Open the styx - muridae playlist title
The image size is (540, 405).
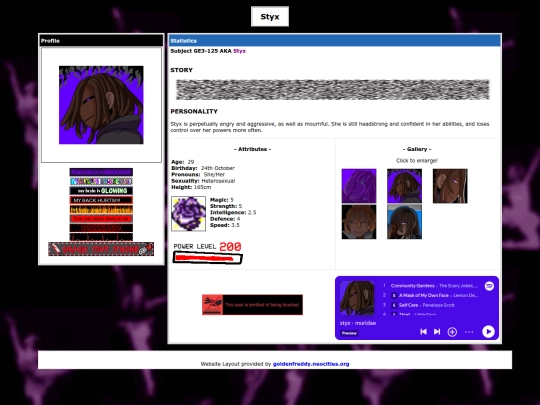coord(358,323)
